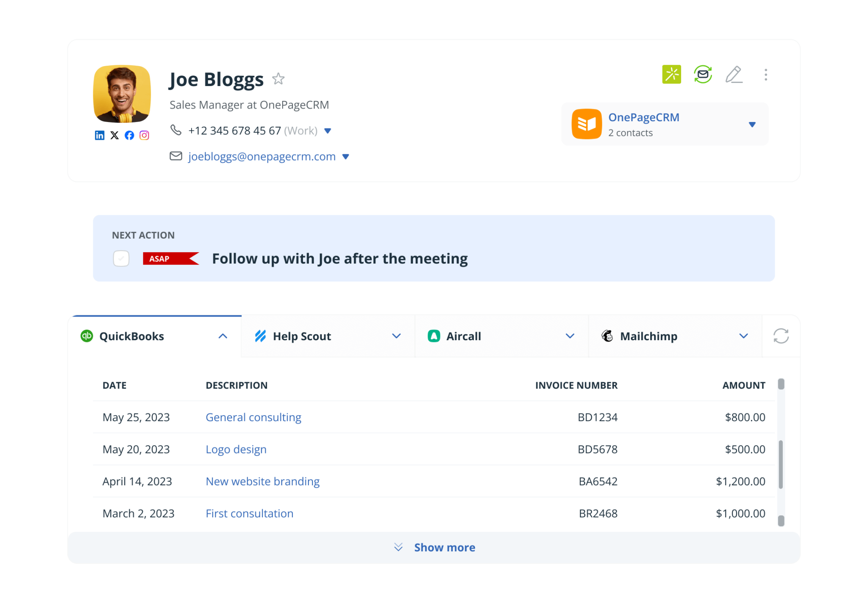
Task: Mark the next action checkbox as done
Action: [121, 258]
